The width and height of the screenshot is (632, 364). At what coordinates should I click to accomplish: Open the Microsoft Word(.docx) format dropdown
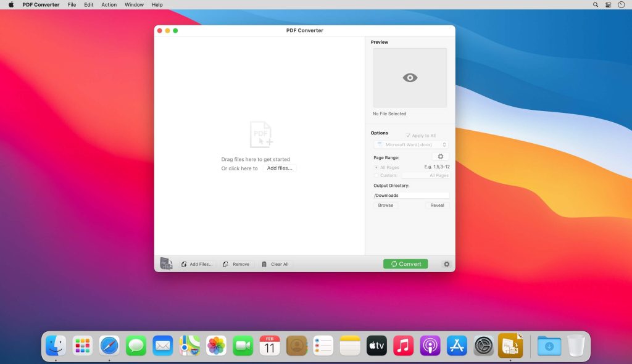click(410, 144)
